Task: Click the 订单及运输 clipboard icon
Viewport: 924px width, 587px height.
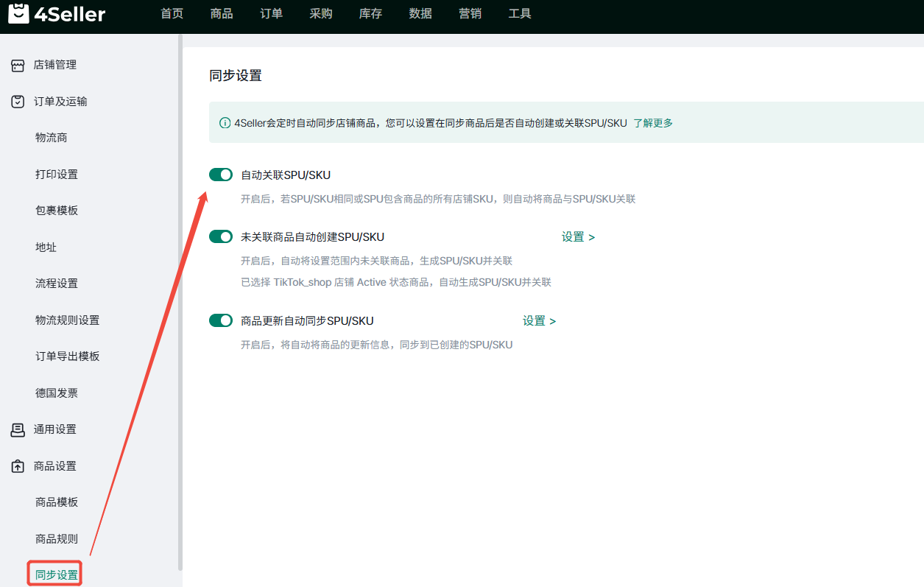Action: coord(18,102)
